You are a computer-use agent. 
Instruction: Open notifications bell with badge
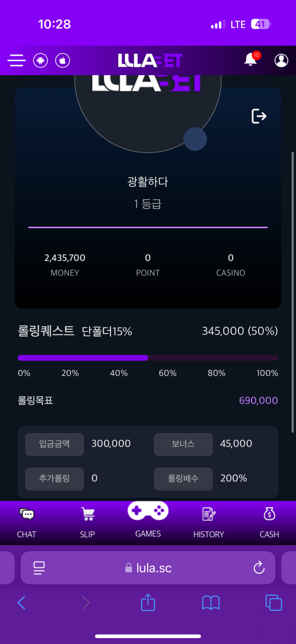pos(252,59)
